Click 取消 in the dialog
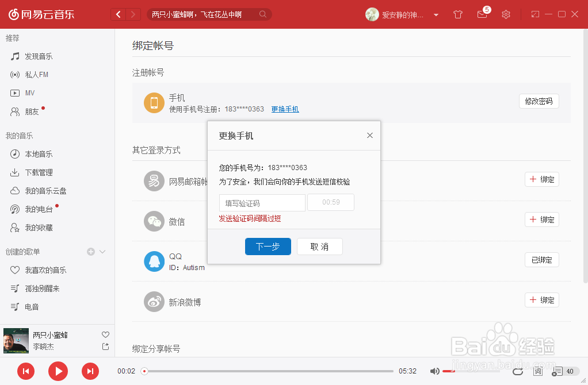Viewport: 588px width, 385px height. [319, 247]
